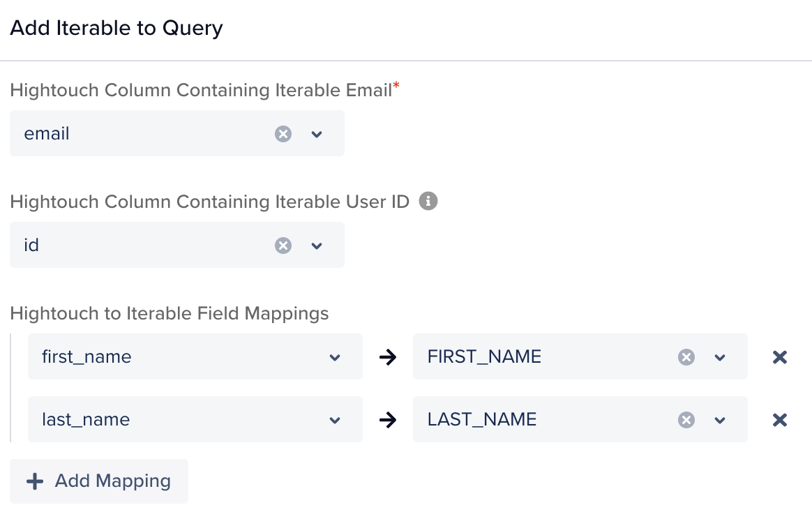This screenshot has width=812, height=512.
Task: Clear the FIRST_NAME destination field
Action: 686,356
